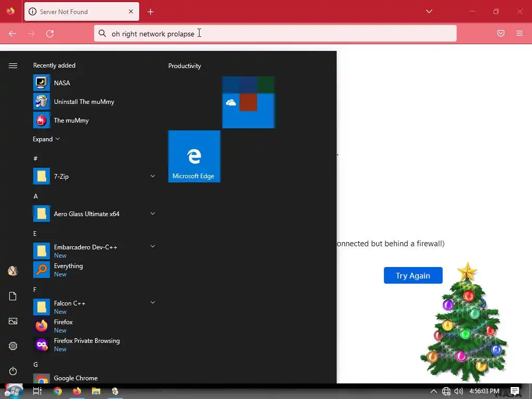The height and width of the screenshot is (399, 532).
Task: Open Firefox Private Browsing from Start menu
Action: (x=95, y=344)
